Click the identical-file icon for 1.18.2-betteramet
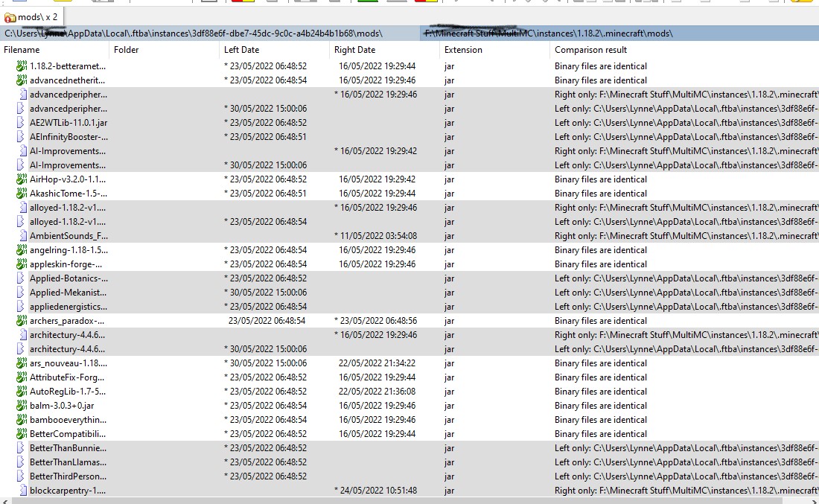This screenshot has width=819, height=504. coord(22,66)
